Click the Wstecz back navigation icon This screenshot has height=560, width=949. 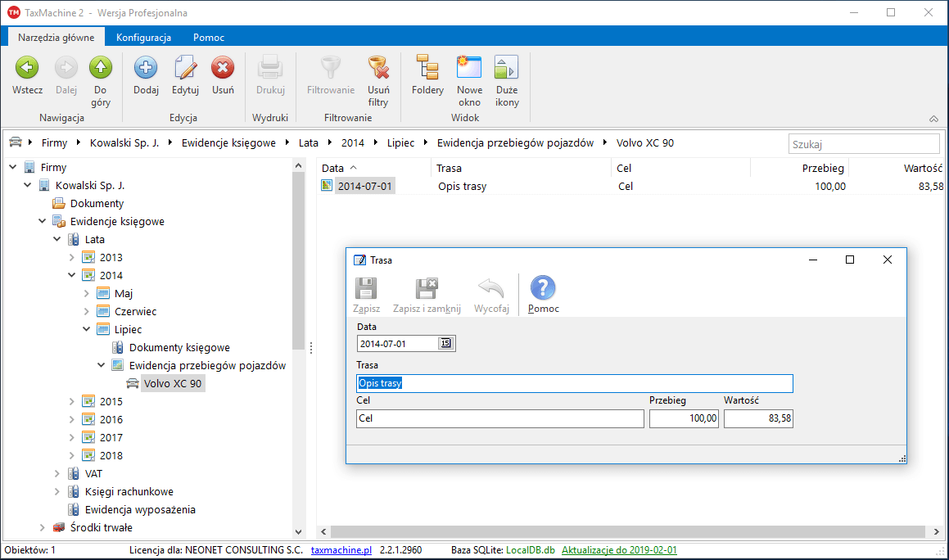tap(27, 68)
